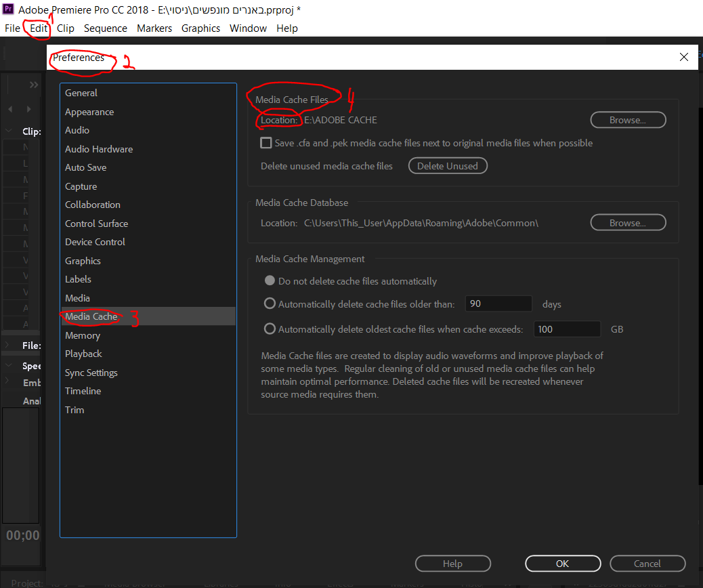Select the Collaboration preferences category
The height and width of the screenshot is (588, 703).
[148, 205]
